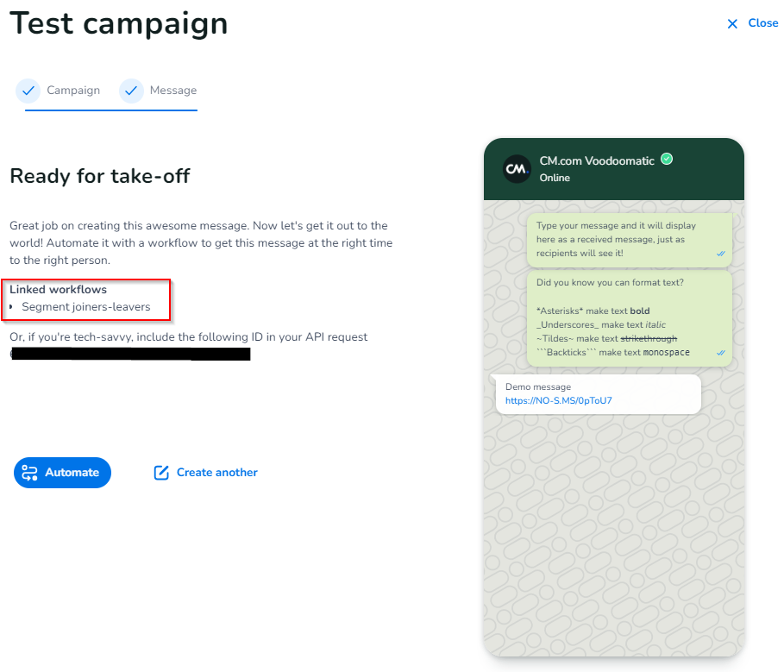Click the Message step checkmark circle

tap(131, 91)
